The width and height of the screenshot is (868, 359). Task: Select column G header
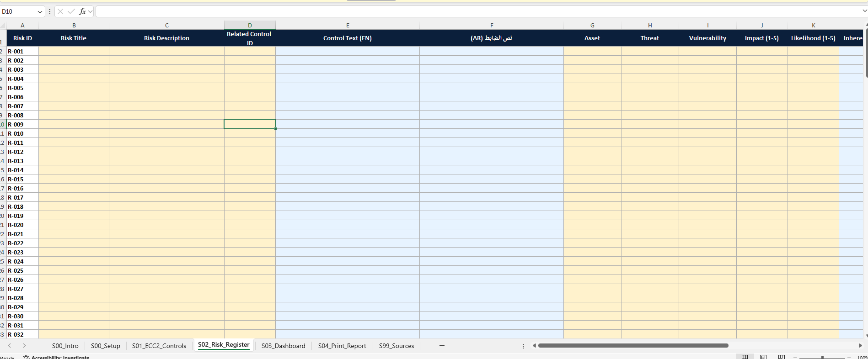click(592, 26)
